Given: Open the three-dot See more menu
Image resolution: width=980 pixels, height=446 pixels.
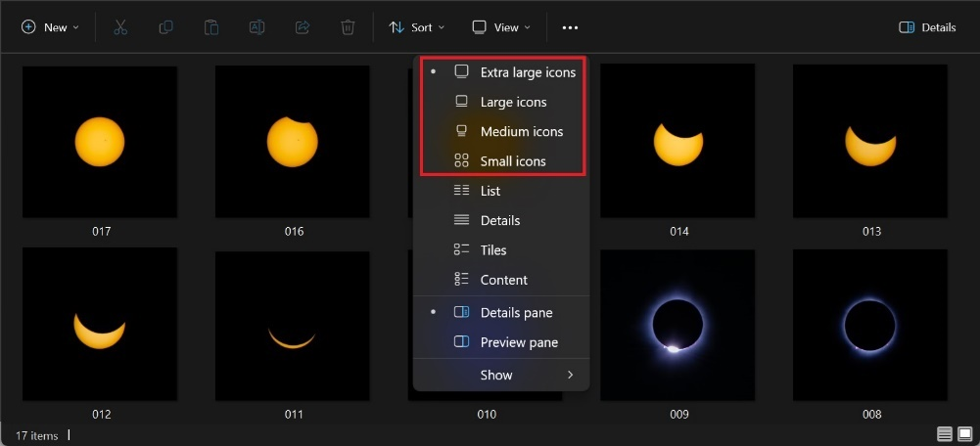Looking at the screenshot, I should (x=570, y=27).
